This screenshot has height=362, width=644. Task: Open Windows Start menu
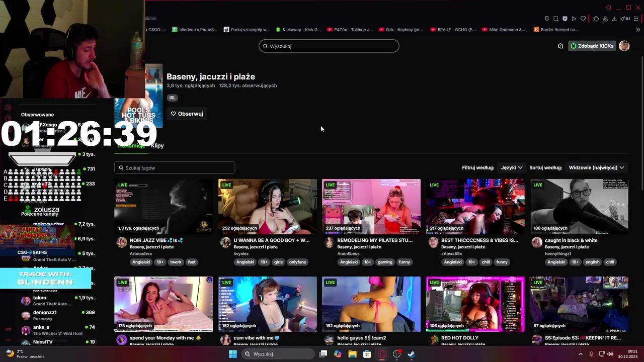233,354
